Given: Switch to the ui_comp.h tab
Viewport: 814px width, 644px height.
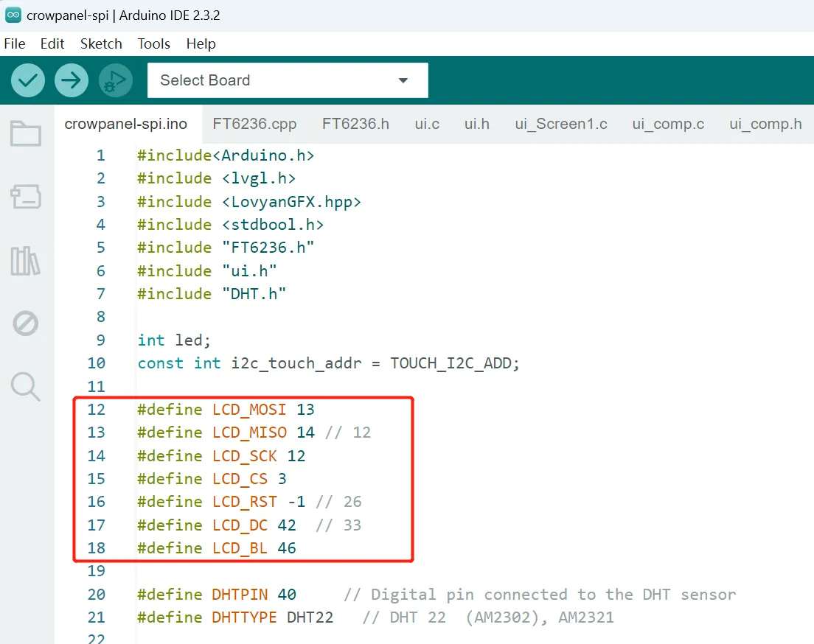Looking at the screenshot, I should click(x=765, y=124).
